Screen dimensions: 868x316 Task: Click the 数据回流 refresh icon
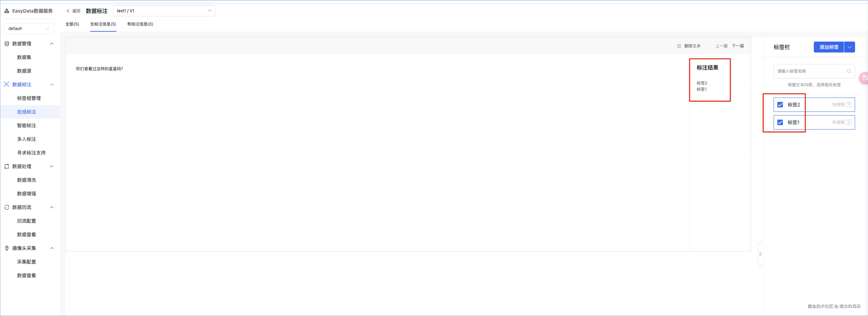pos(7,207)
